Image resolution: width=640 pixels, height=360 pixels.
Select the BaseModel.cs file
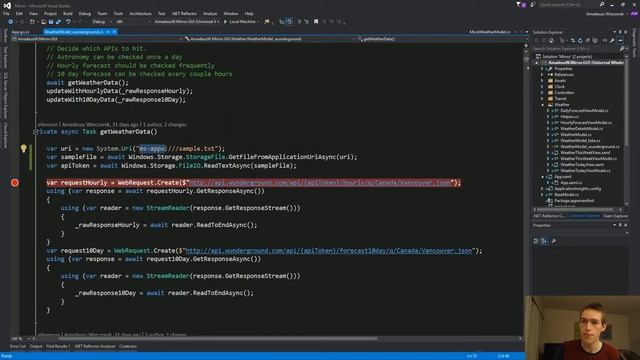coord(566,195)
